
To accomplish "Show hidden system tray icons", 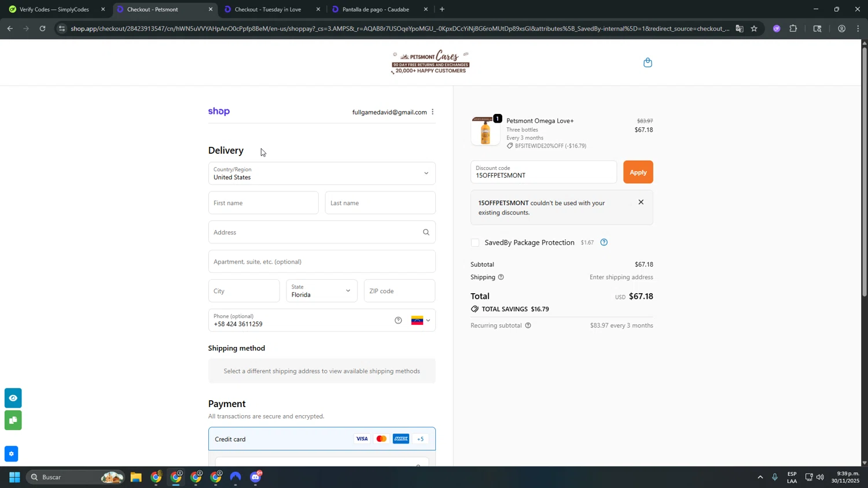I will [x=760, y=478].
